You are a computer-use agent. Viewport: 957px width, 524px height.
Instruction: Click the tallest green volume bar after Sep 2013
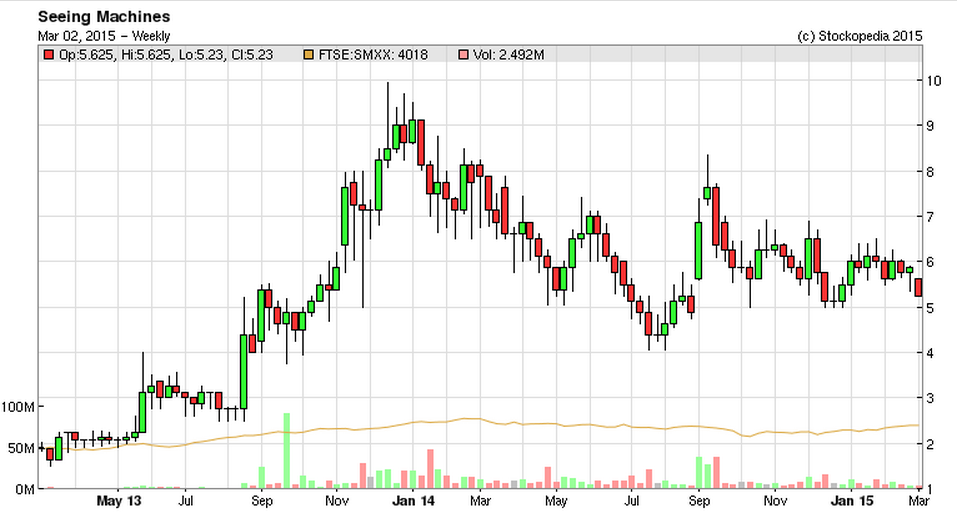click(287, 451)
